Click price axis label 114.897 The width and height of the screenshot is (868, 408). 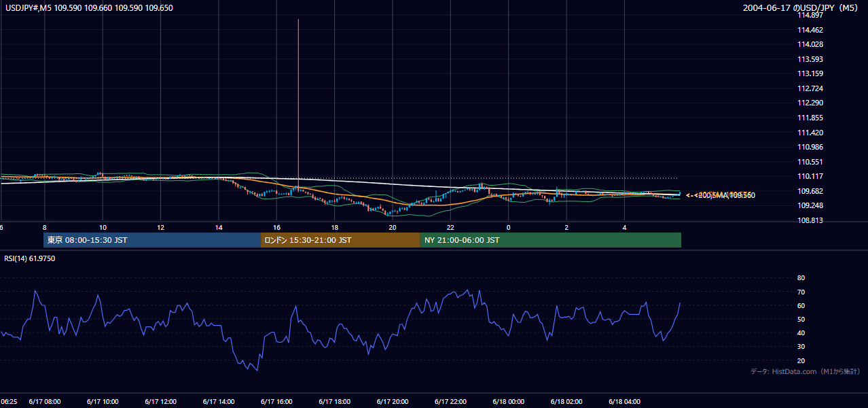click(810, 15)
